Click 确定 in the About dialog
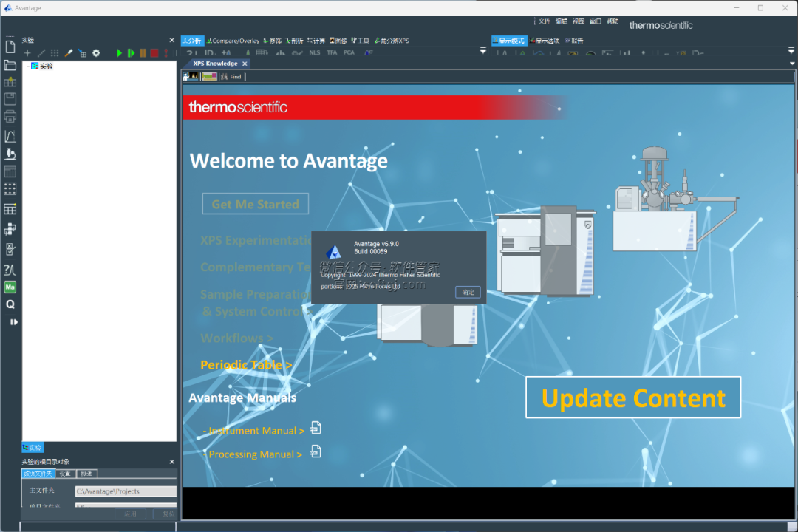 click(468, 292)
